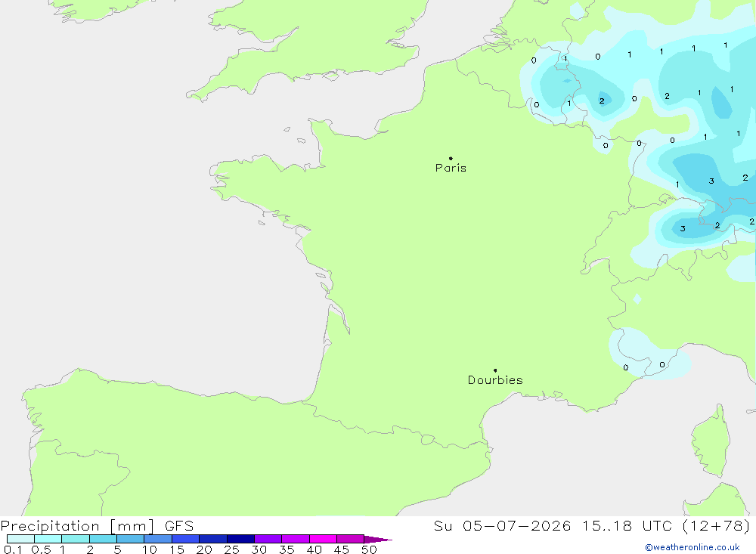This screenshot has width=756, height=554.
Task: Click the date 'Su 05-07-2026'
Action: (x=502, y=526)
